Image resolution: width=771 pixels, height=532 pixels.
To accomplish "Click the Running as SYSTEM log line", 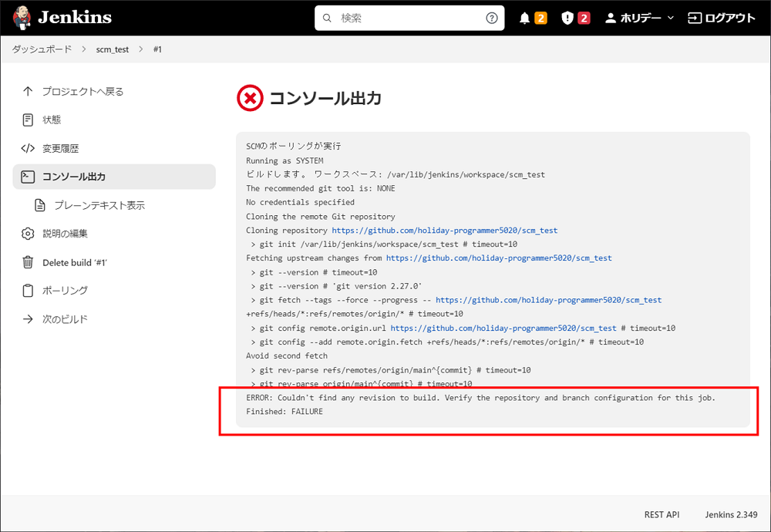I will coord(284,161).
